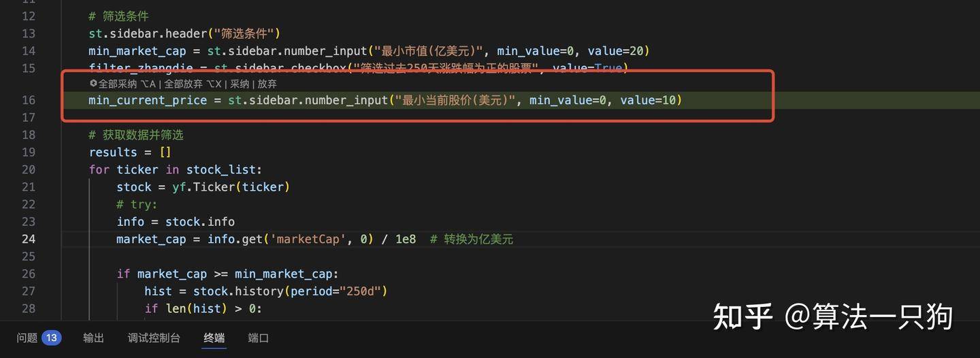
Task: Click the string "最小当前股价(美元)"
Action: 455,100
